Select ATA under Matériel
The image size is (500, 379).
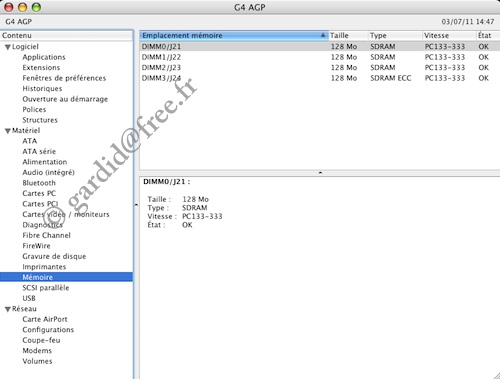click(29, 141)
